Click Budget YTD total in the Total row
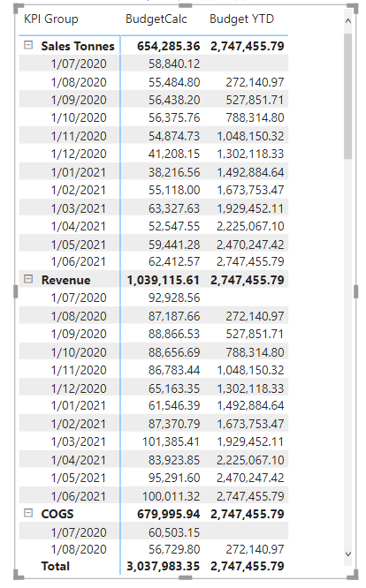Image resolution: width=366 pixels, height=588 pixels. 248,566
